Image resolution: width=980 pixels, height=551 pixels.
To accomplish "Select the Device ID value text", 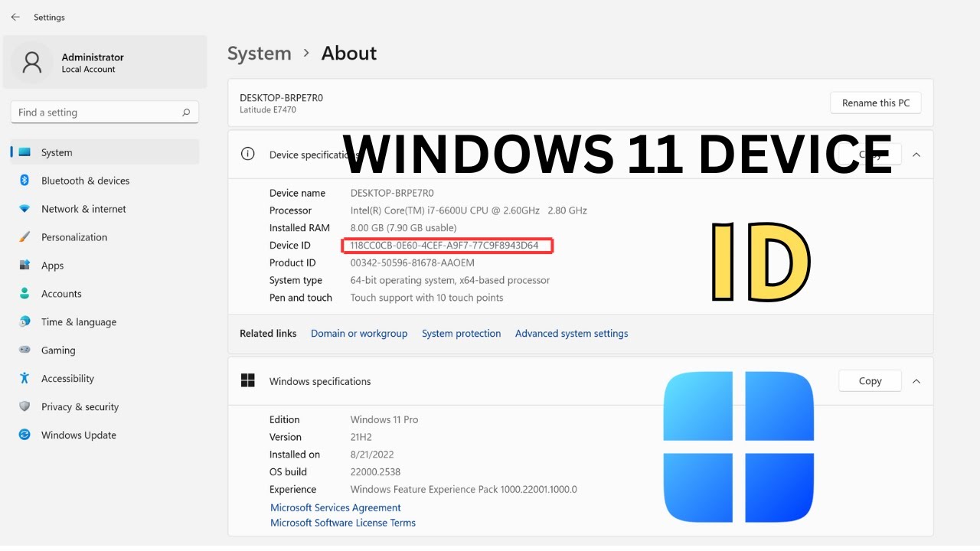I will pyautogui.click(x=445, y=246).
